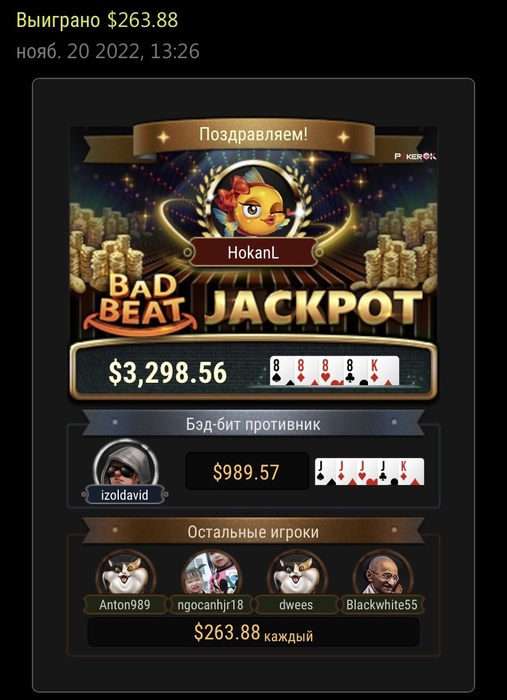Select izoldavid hooded avatar
Screen dimensions: 507x700
pyautogui.click(x=125, y=465)
